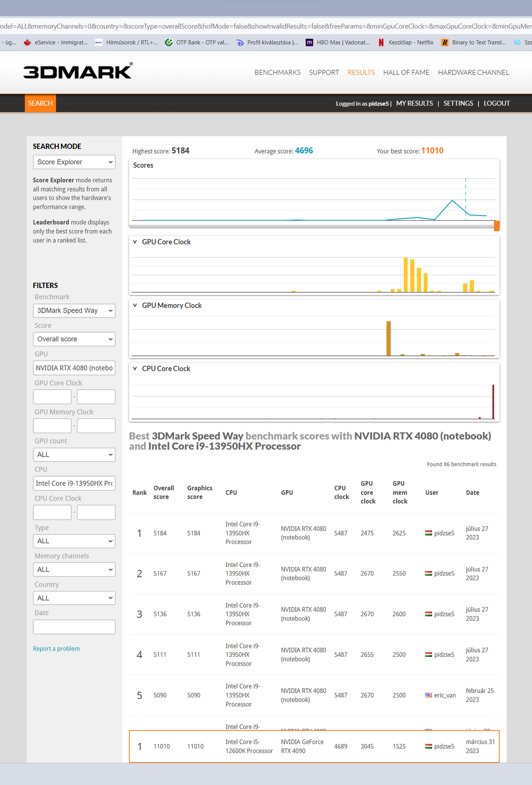Click the browser address bar URL

pyautogui.click(x=266, y=26)
